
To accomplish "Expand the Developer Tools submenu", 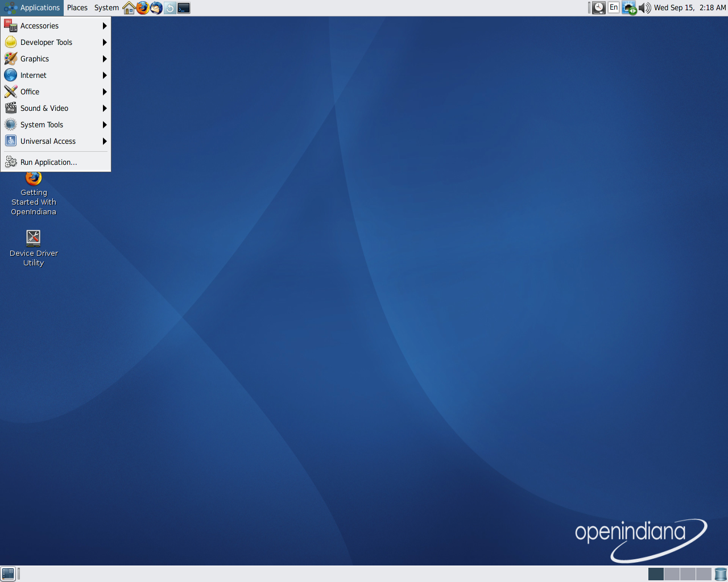I will [56, 43].
